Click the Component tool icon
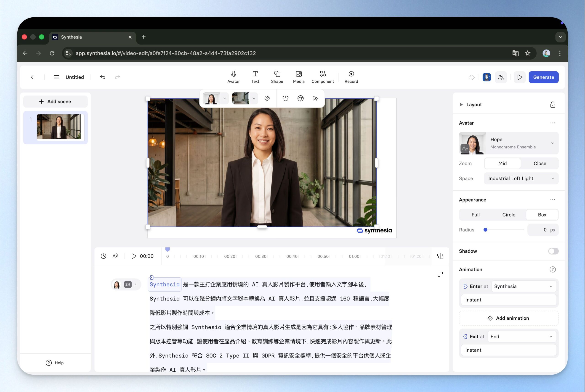 pyautogui.click(x=322, y=77)
